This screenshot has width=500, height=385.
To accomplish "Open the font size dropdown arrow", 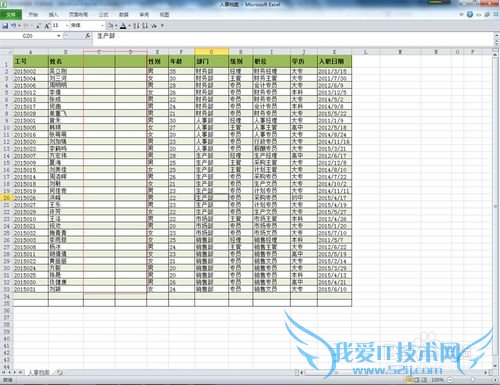I will point(67,26).
